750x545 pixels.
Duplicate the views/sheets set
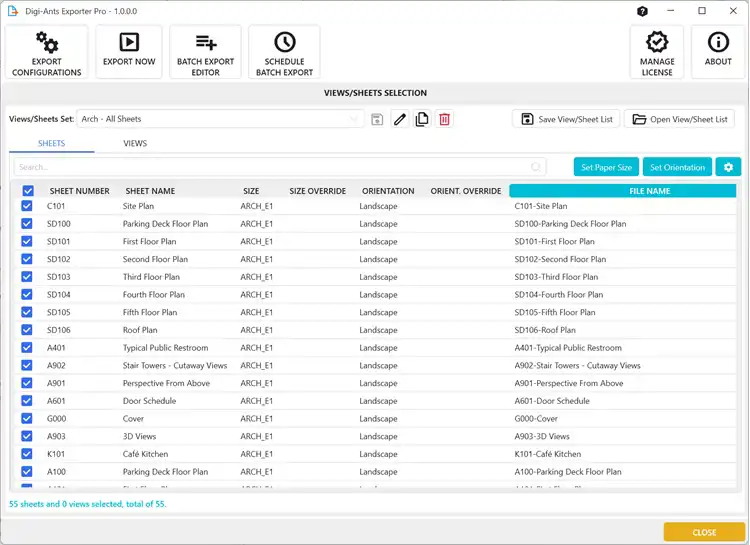(422, 119)
